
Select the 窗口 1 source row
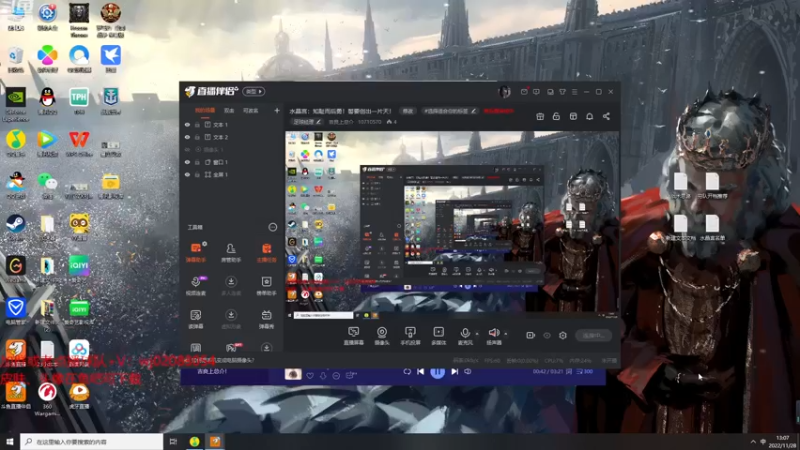click(232, 162)
